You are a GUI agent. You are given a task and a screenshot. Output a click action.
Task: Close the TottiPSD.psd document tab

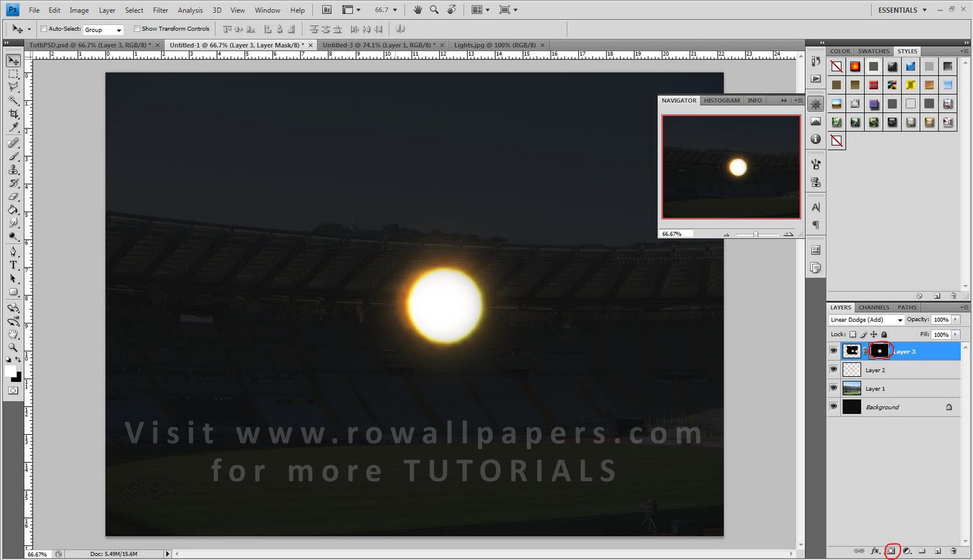158,45
